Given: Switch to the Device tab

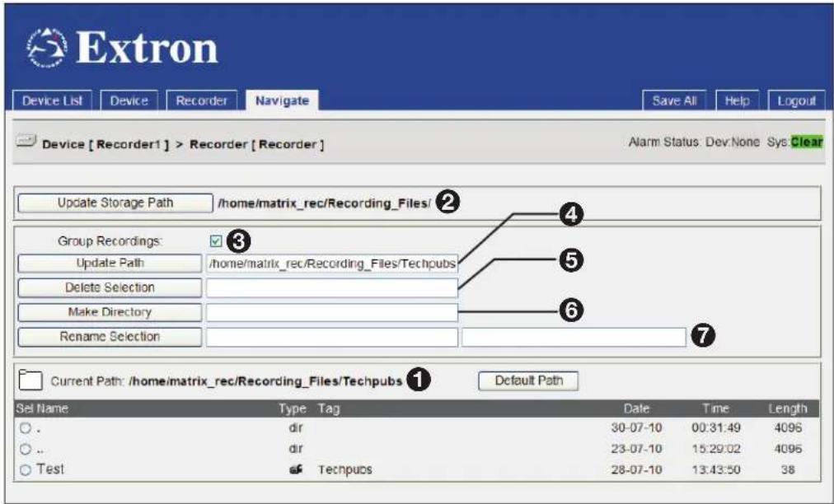Looking at the screenshot, I should (x=129, y=100).
